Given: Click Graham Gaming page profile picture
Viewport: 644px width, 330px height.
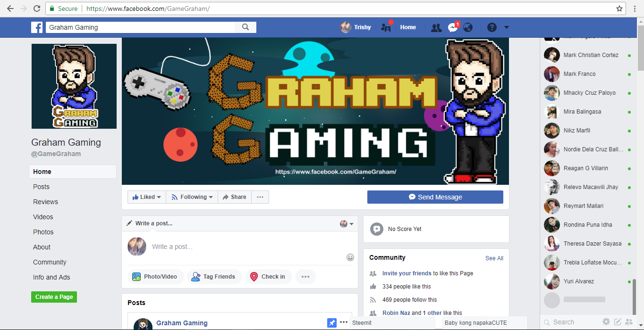Looking at the screenshot, I should coord(74,86).
